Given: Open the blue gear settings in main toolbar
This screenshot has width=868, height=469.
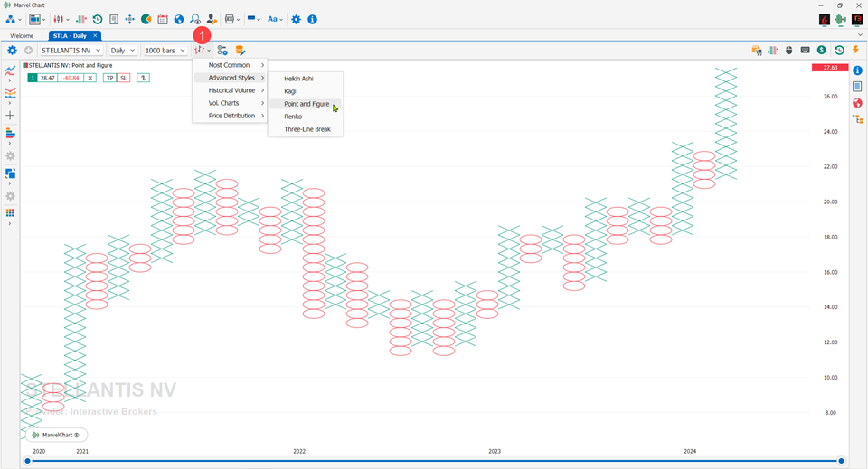Looking at the screenshot, I should pyautogui.click(x=297, y=19).
